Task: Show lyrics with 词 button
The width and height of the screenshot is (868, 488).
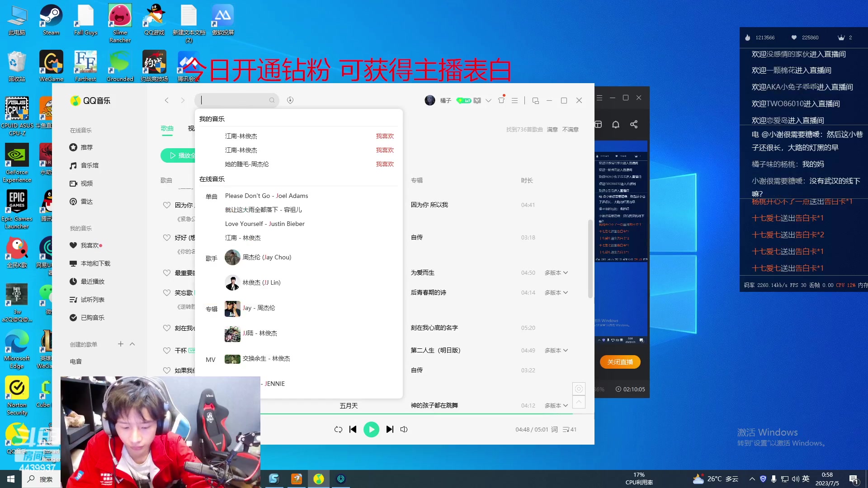Action: coord(554,429)
